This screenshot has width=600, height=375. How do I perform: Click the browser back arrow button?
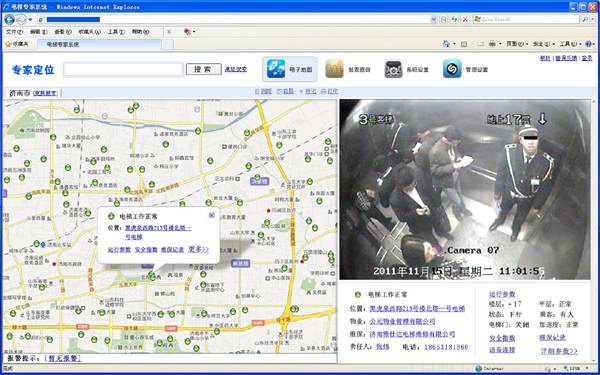(10, 19)
